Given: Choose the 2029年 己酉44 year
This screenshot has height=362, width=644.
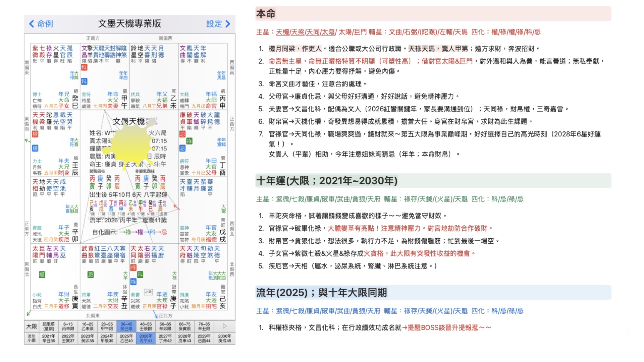Looking at the screenshot, I should coord(204,338).
